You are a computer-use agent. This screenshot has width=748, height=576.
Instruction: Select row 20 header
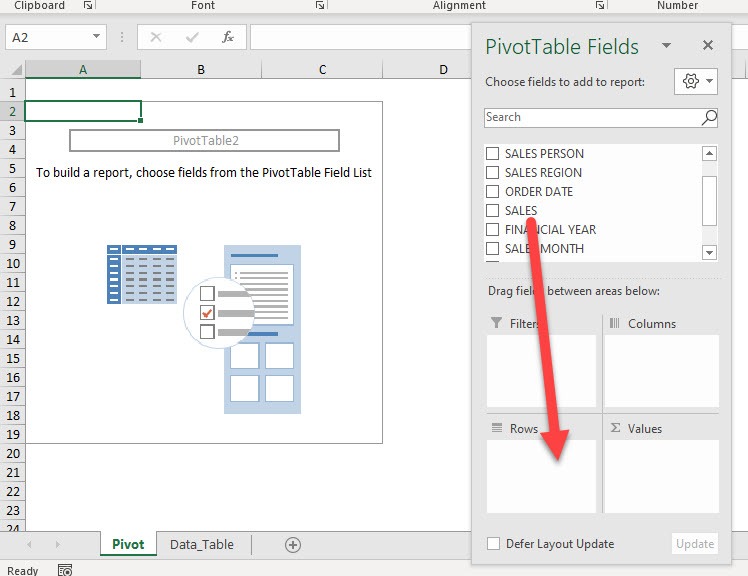(12, 453)
